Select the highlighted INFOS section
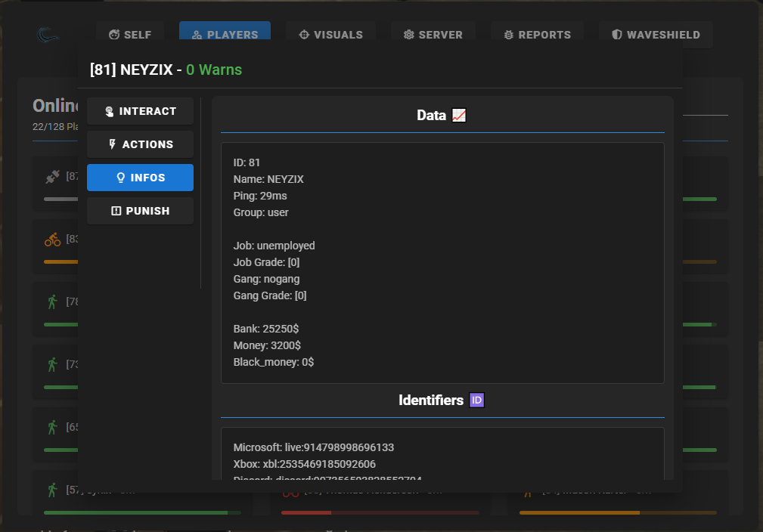The width and height of the screenshot is (763, 532). 139,178
